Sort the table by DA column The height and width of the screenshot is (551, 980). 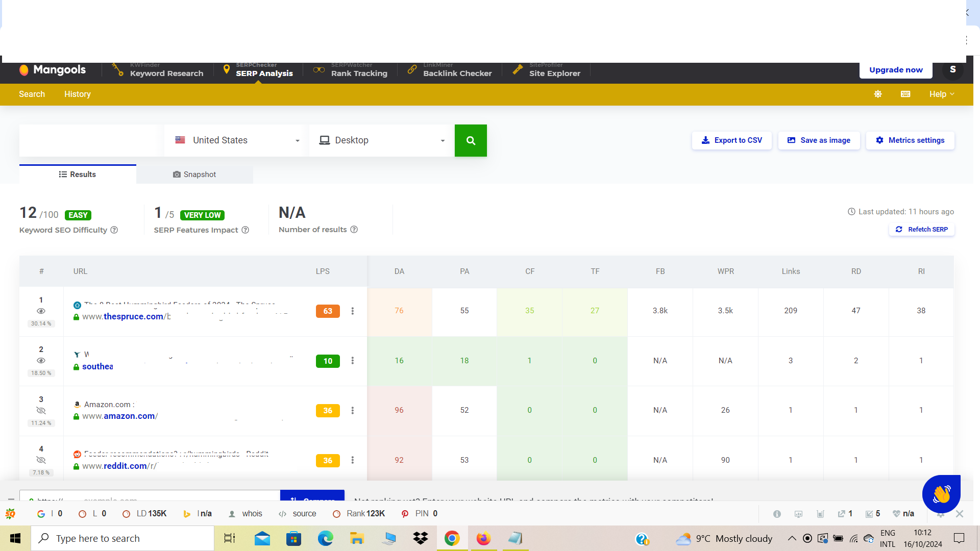pos(399,271)
